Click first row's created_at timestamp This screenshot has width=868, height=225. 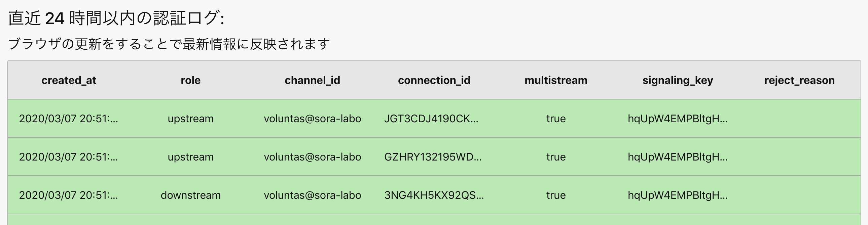tap(68, 119)
